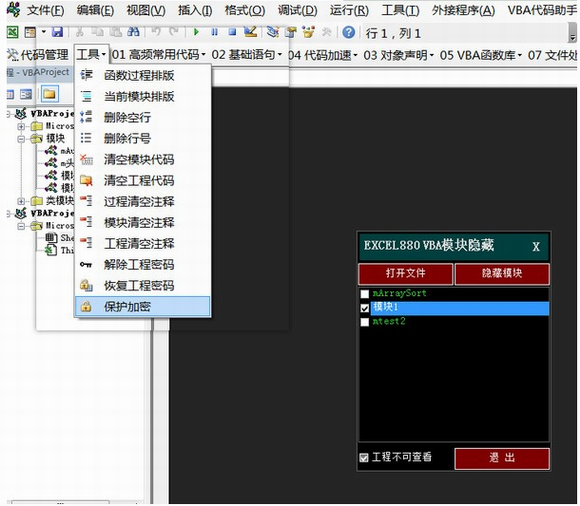Choose 清空工程代码 from the tools menu

143,181
